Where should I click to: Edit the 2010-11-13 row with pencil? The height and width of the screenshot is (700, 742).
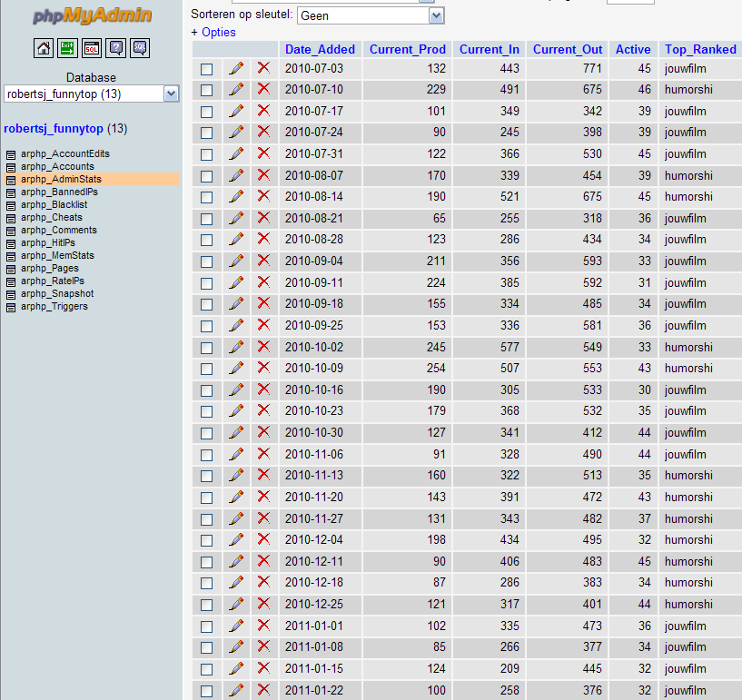tap(237, 476)
